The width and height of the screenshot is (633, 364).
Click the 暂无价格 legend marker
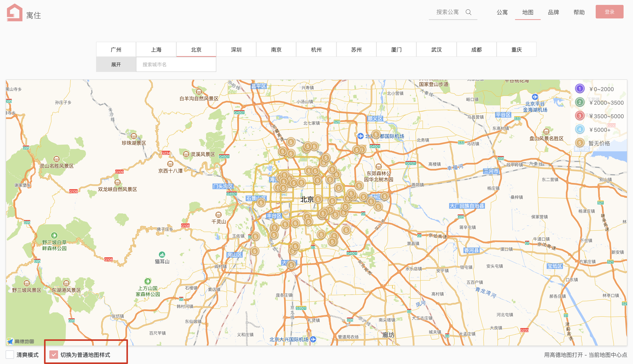579,143
